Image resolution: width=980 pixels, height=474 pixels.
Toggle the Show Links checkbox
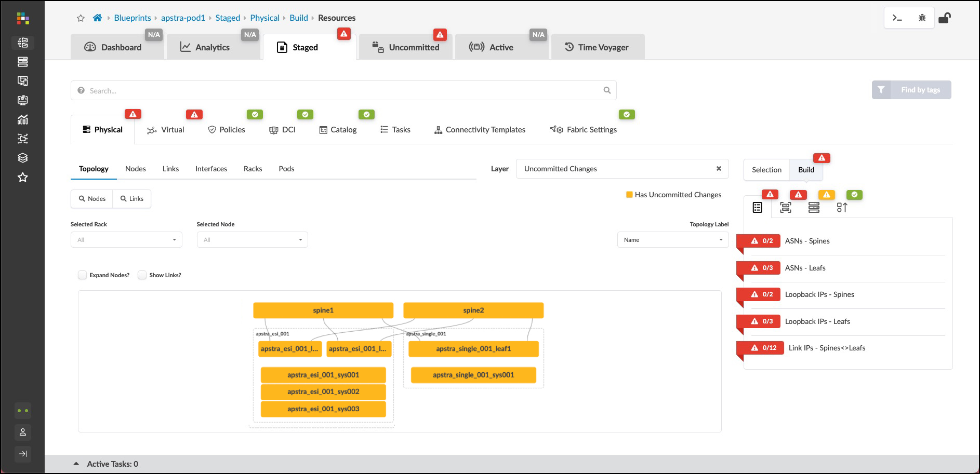[x=142, y=275]
